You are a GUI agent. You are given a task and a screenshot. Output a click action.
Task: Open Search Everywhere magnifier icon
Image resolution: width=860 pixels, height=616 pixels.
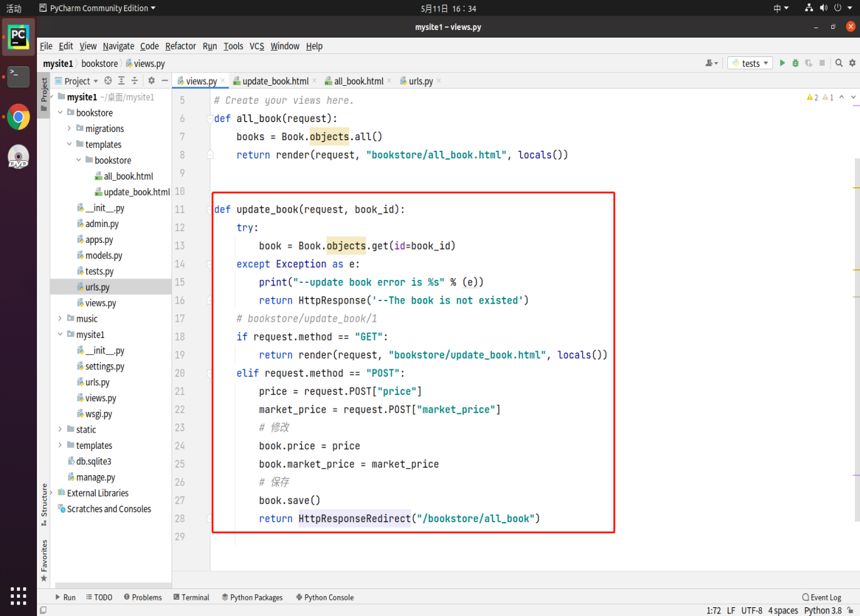coord(839,63)
